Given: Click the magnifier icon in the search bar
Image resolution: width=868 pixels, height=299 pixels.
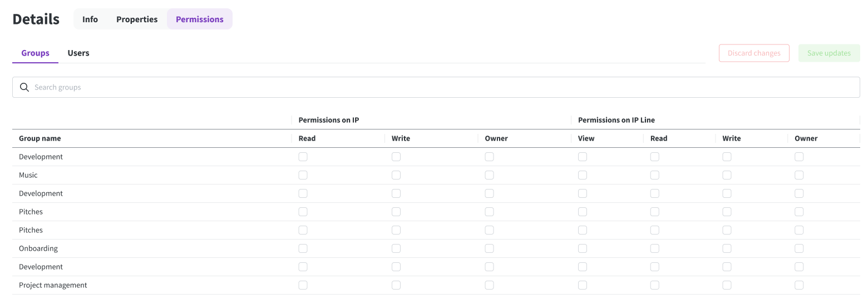Looking at the screenshot, I should 24,87.
